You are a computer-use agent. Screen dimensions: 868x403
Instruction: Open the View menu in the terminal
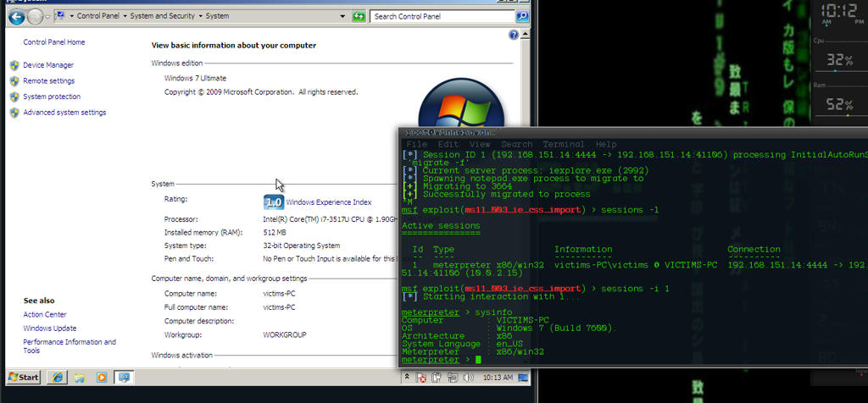click(480, 144)
